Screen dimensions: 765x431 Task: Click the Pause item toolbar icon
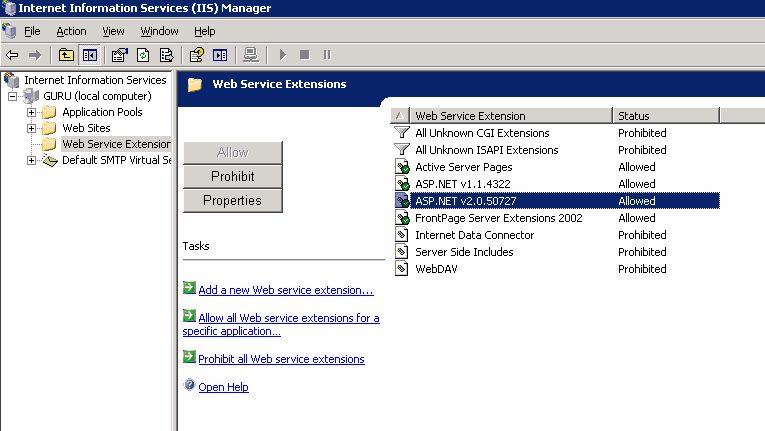point(327,55)
